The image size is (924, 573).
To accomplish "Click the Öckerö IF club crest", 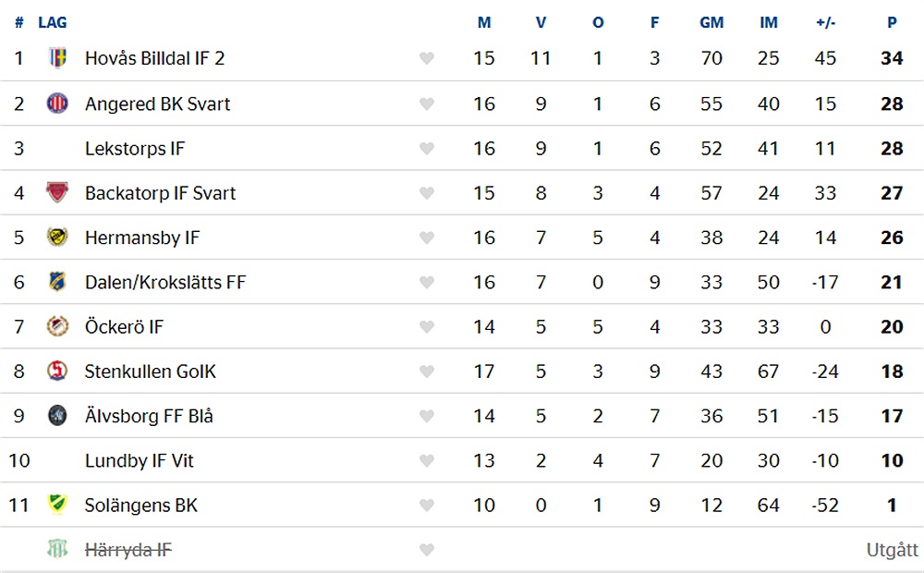I will (x=57, y=326).
